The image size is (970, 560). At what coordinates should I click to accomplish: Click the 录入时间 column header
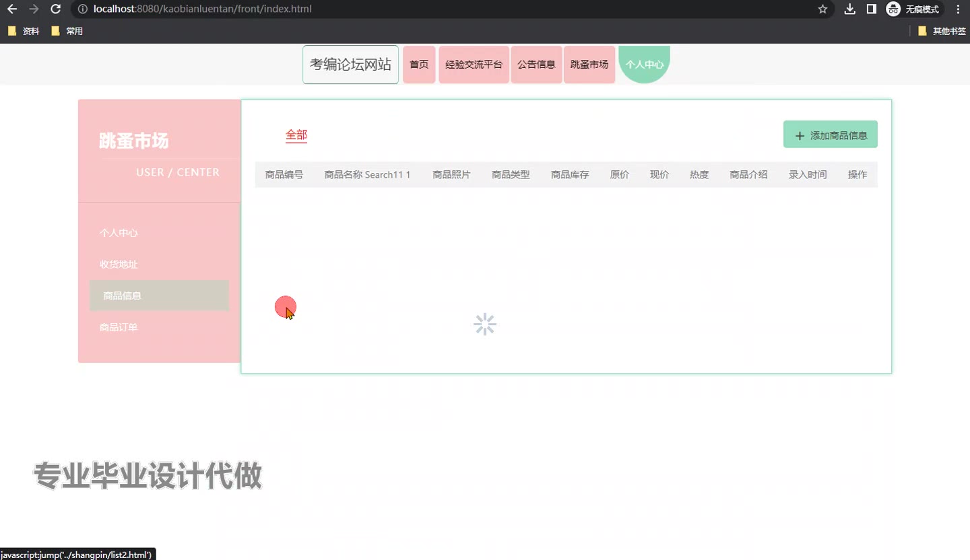(x=808, y=175)
